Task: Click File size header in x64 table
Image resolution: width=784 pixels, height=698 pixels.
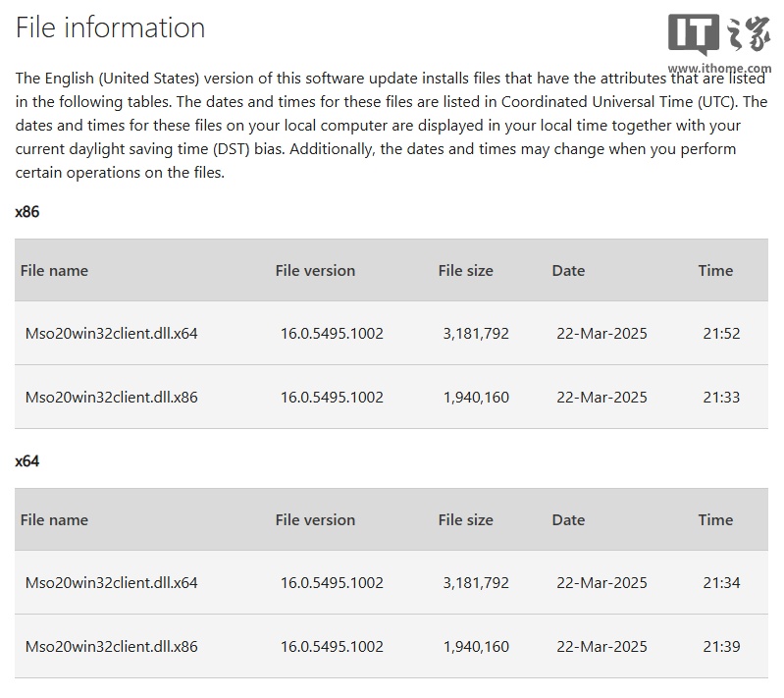Action: point(465,520)
